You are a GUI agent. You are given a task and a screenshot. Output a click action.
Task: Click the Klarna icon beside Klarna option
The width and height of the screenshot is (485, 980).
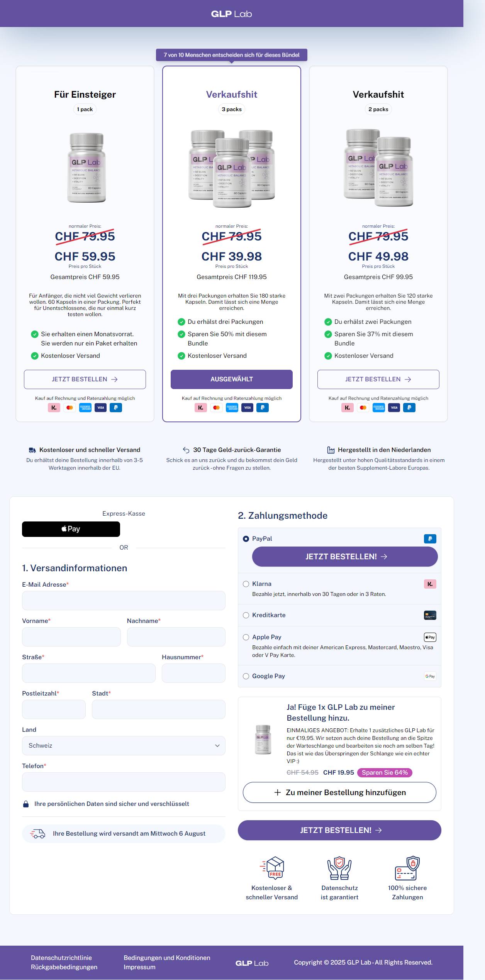(x=430, y=584)
